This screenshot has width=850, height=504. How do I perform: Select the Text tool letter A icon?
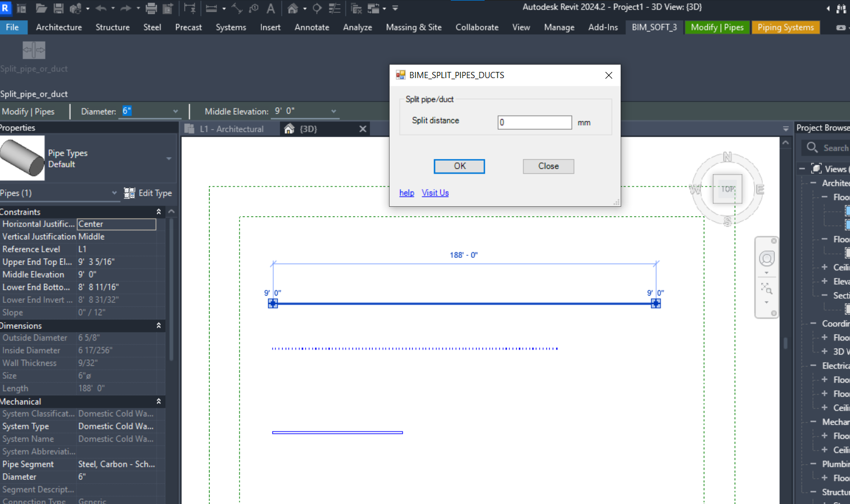[271, 8]
